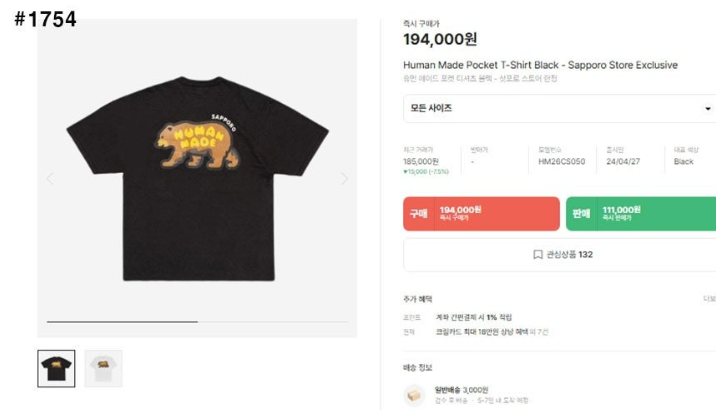716x410 pixels.
Task: Click the Human Made Pocket T-Shirt title
Action: click(x=540, y=65)
